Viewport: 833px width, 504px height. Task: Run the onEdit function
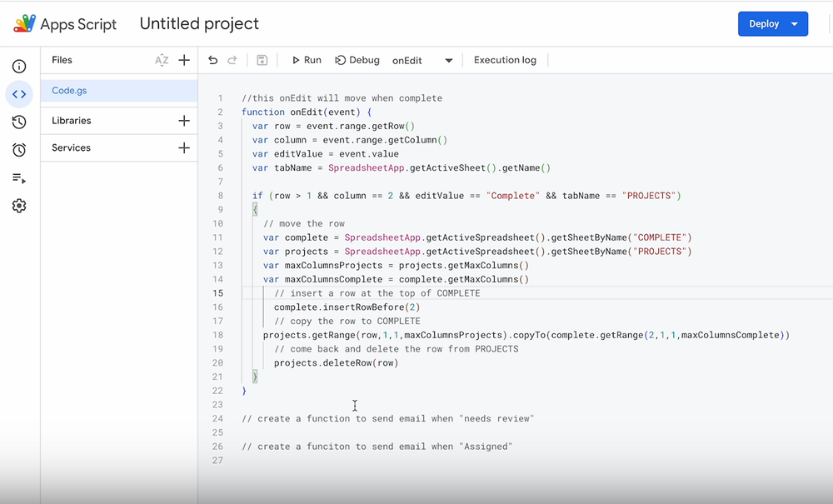(x=306, y=59)
